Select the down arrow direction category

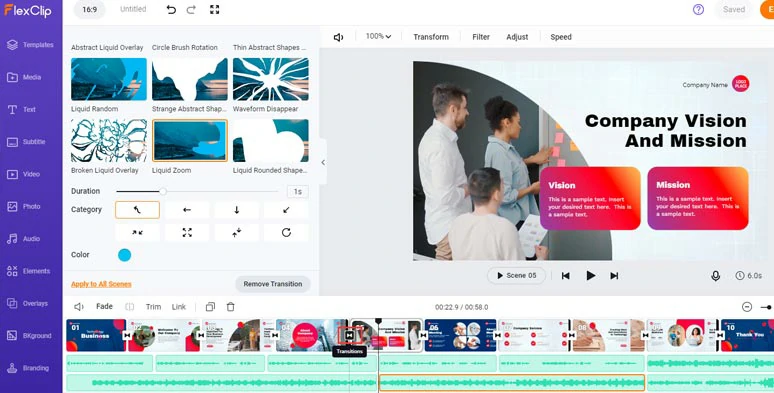[x=236, y=210]
